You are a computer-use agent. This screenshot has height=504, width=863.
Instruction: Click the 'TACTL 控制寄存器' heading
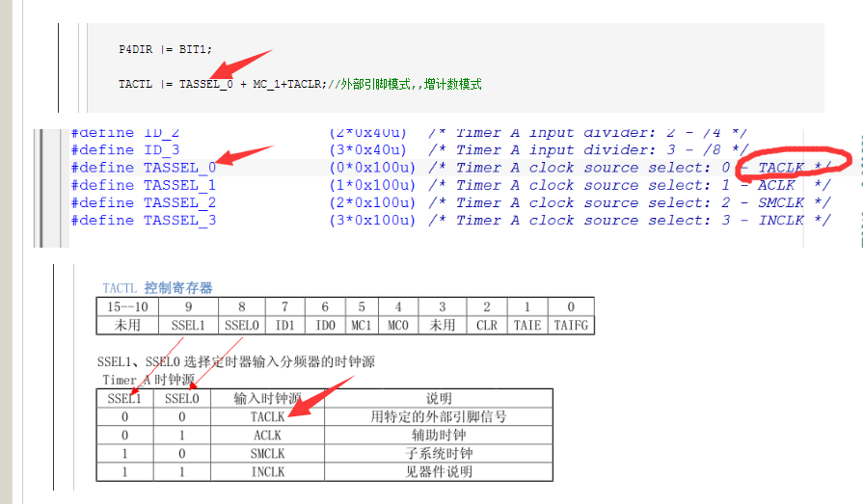click(157, 288)
